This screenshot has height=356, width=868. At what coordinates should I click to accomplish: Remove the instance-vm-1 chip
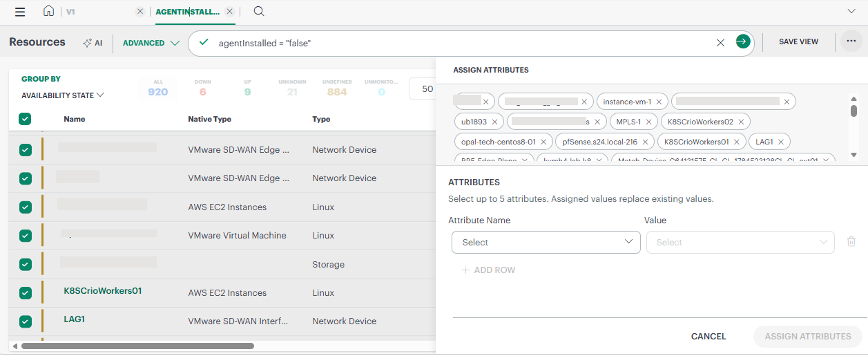click(659, 102)
